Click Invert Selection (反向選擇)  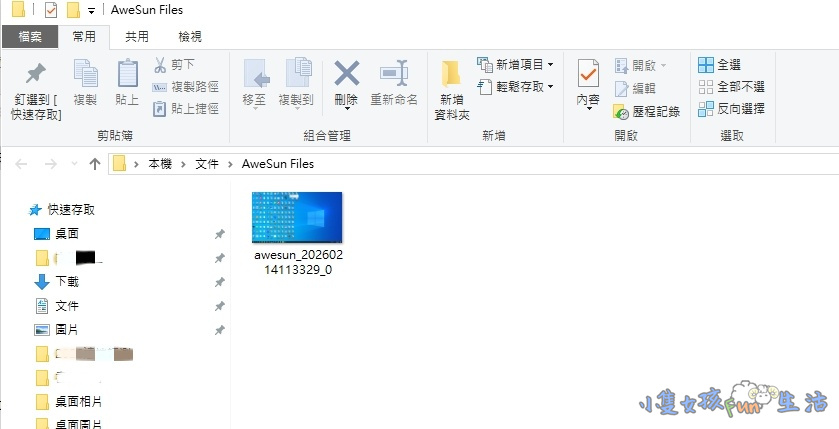click(732, 108)
